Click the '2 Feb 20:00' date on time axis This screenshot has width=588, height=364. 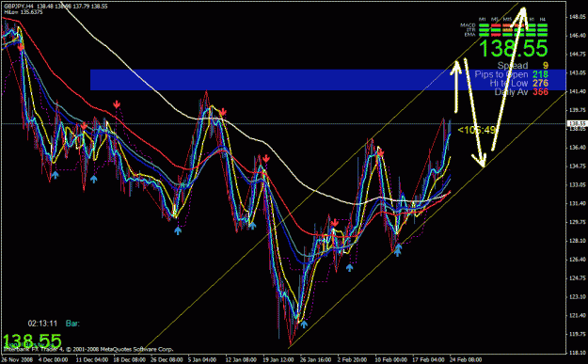[352, 359]
